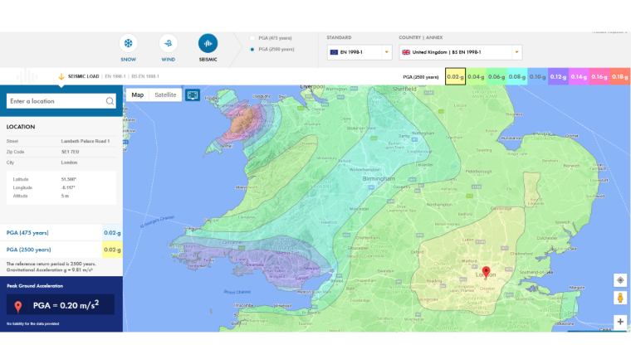Click the Latitude value 51.500°
Viewport: 631px width, 364px height.
coord(69,179)
